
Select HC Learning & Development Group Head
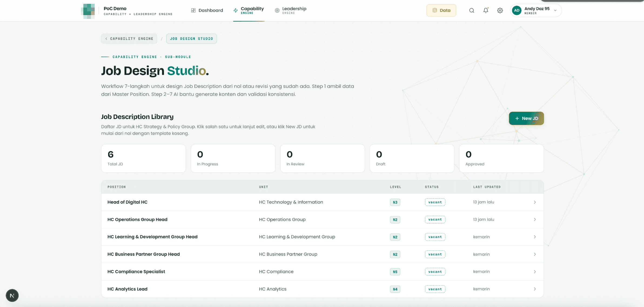click(152, 237)
